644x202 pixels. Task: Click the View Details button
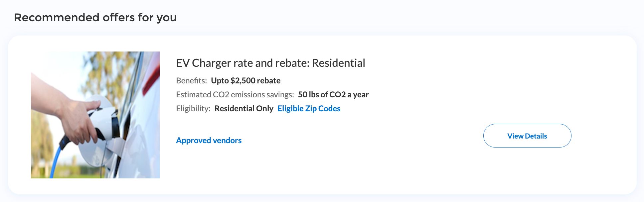coord(527,136)
